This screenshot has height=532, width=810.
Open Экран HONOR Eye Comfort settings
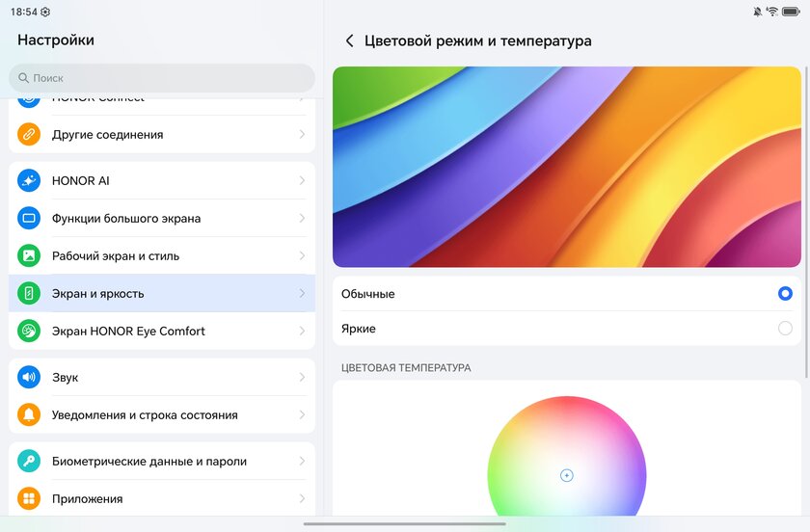pos(162,332)
